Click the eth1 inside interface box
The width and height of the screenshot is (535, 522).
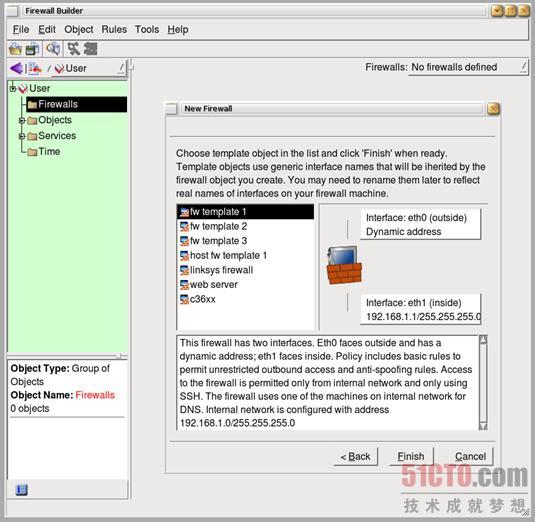click(x=420, y=309)
